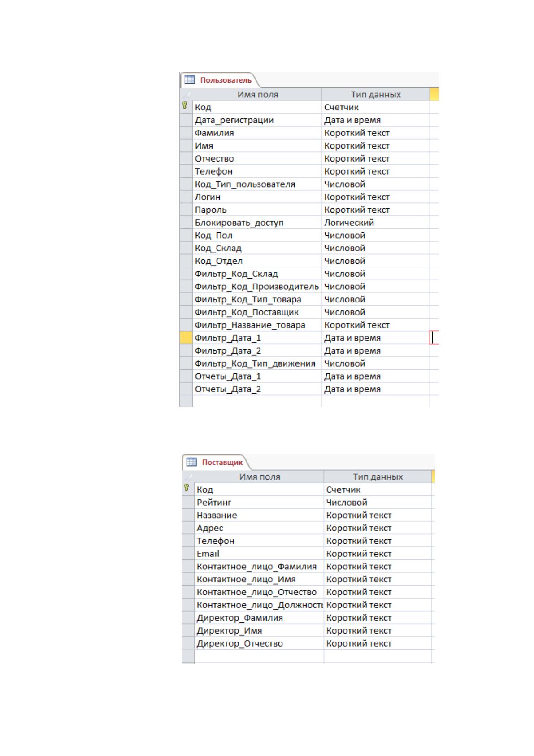Click row selector next to Блокировать_доступ
The height and width of the screenshot is (756, 534).
pos(186,223)
